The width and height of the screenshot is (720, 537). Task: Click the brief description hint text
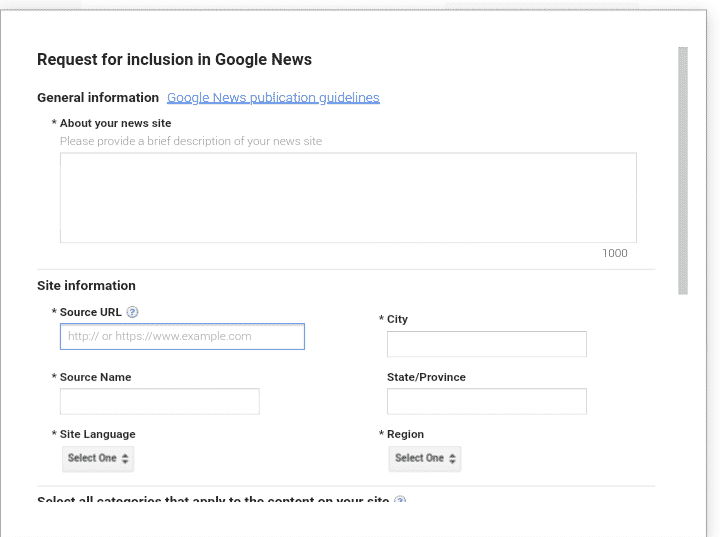coord(191,141)
